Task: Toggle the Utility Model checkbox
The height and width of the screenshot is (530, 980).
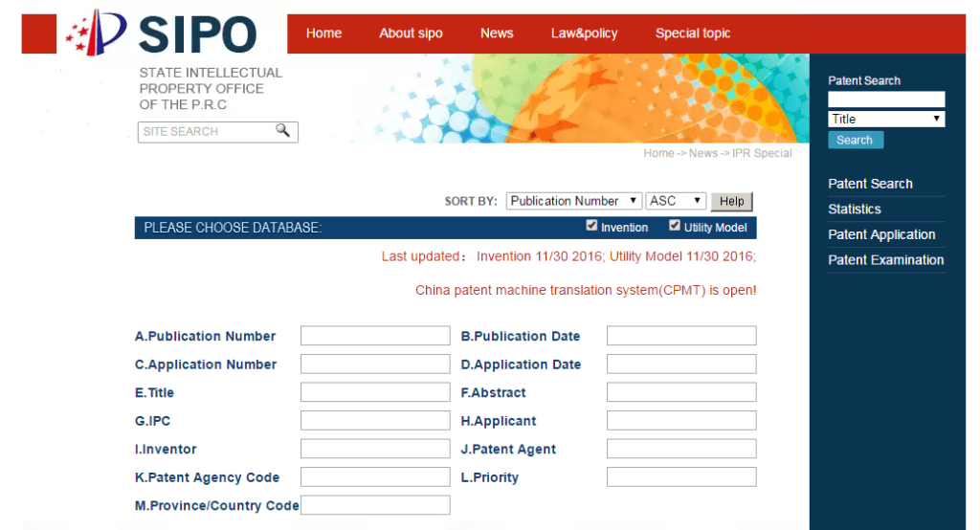Action: (675, 226)
